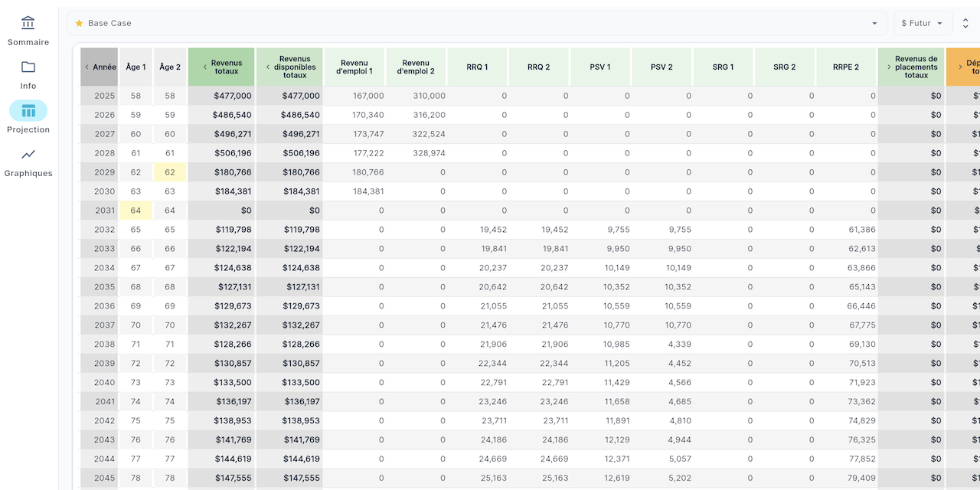Click the $477,000 Revenus totaux cell for 2025
980x490 pixels.
pos(221,96)
